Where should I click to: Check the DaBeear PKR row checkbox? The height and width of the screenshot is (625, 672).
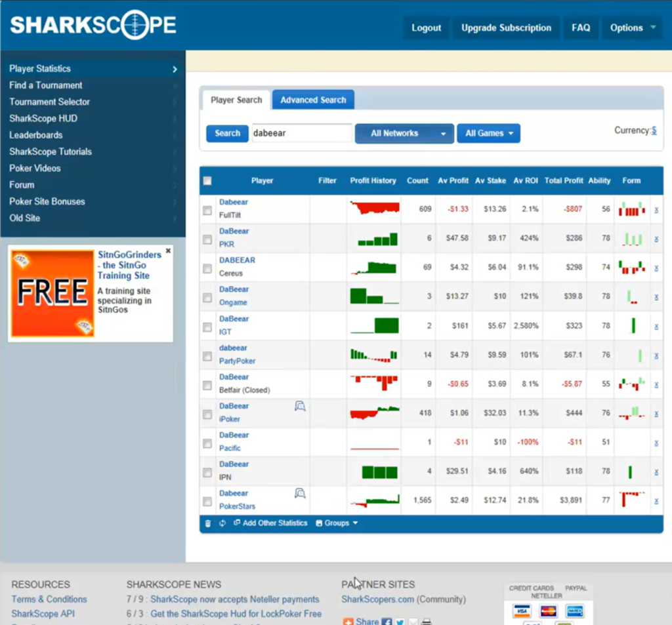pos(207,239)
